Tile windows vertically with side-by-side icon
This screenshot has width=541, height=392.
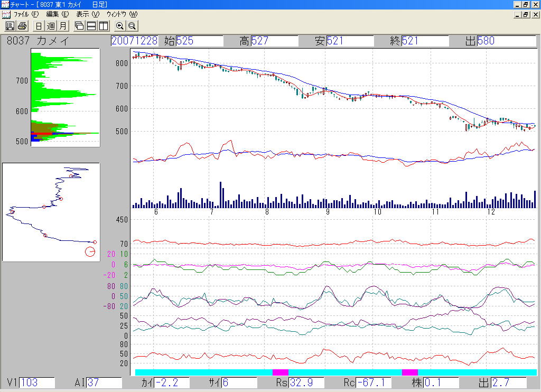[103, 25]
